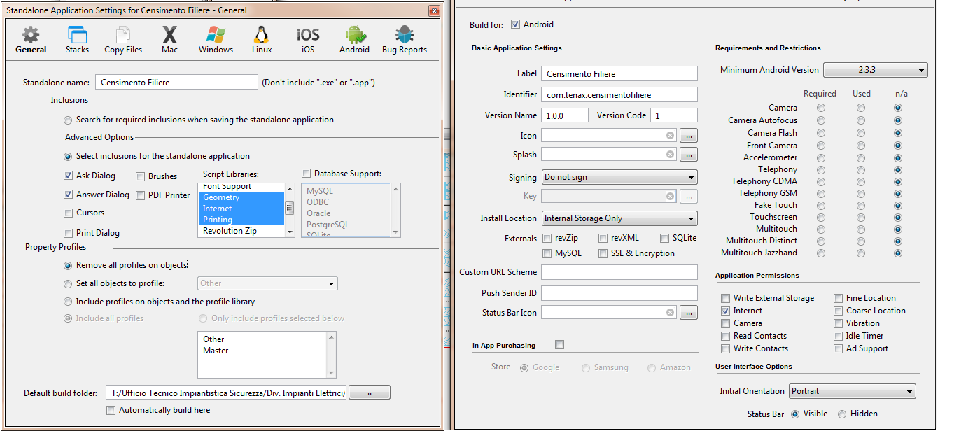The width and height of the screenshot is (980, 431).
Task: Enable Database Support checkbox
Action: [306, 174]
